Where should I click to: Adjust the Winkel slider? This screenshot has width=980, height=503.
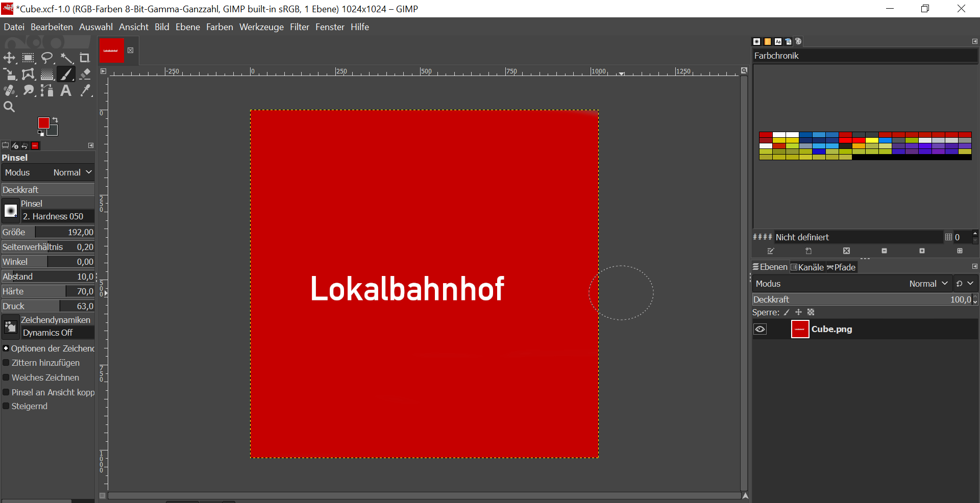tap(48, 262)
